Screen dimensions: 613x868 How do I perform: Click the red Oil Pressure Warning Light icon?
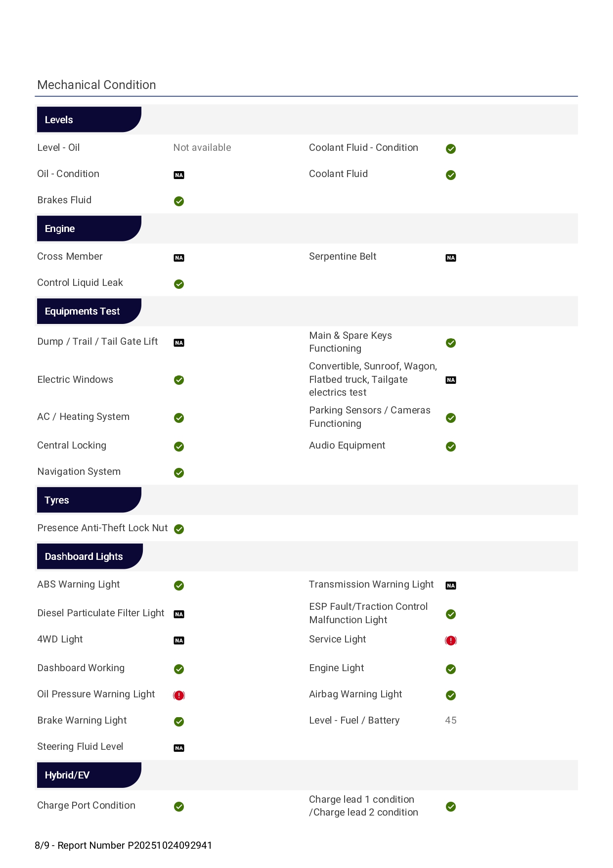[x=179, y=695]
